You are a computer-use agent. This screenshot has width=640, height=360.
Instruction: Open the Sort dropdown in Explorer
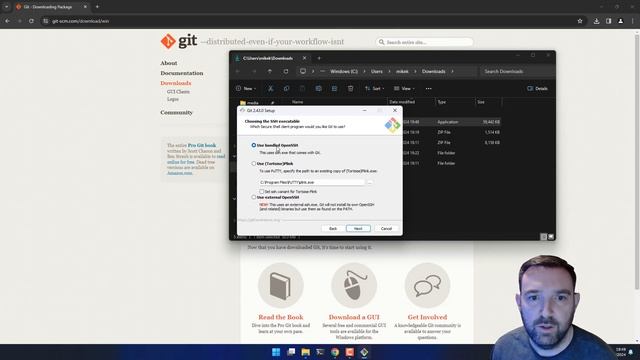click(374, 89)
